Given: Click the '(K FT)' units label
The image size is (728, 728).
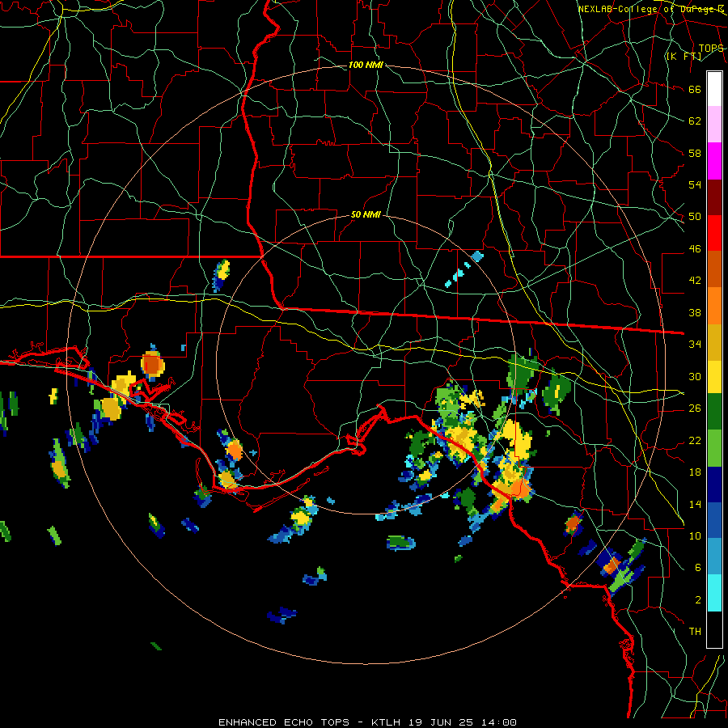Looking at the screenshot, I should click(x=684, y=56).
